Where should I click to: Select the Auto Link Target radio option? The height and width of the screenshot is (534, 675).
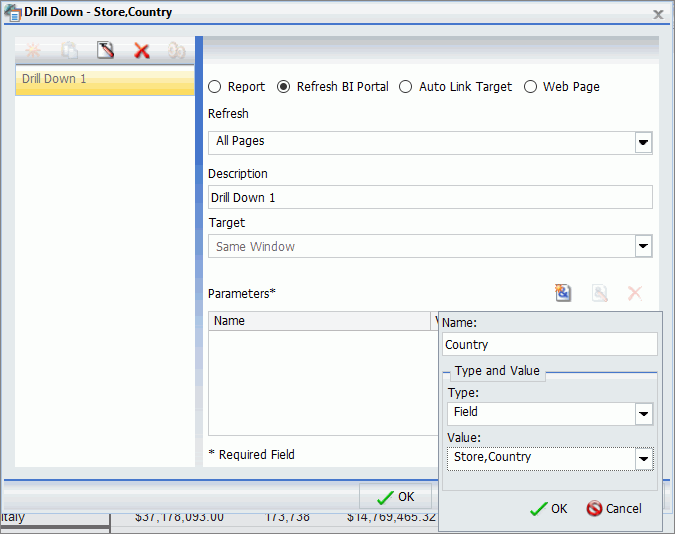(406, 87)
